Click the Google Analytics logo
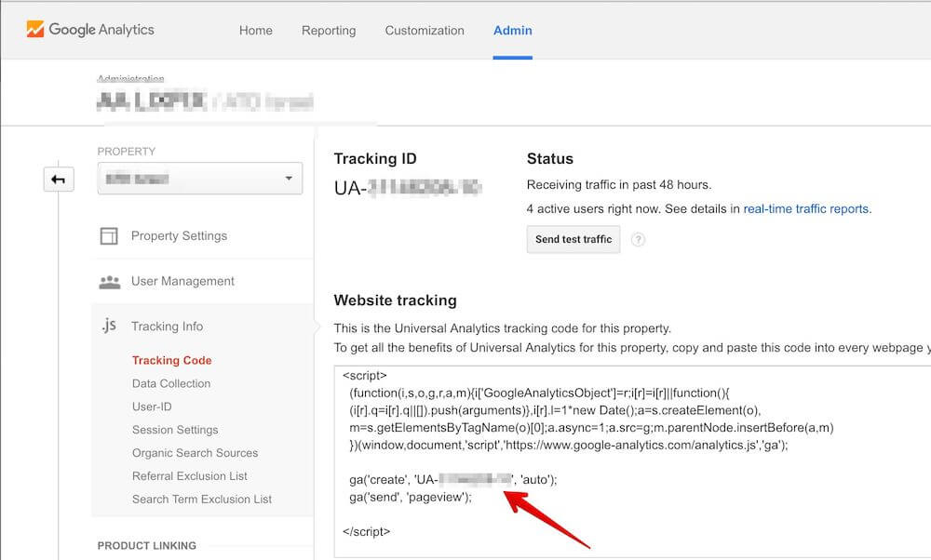This screenshot has width=931, height=560. (90, 29)
